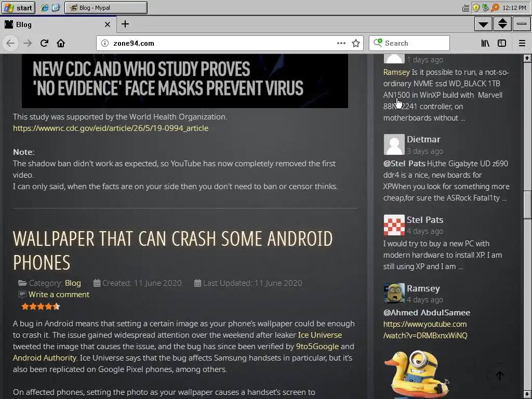Click the page scrollbar up arrow
The height and width of the screenshot is (399, 532).
[x=527, y=58]
